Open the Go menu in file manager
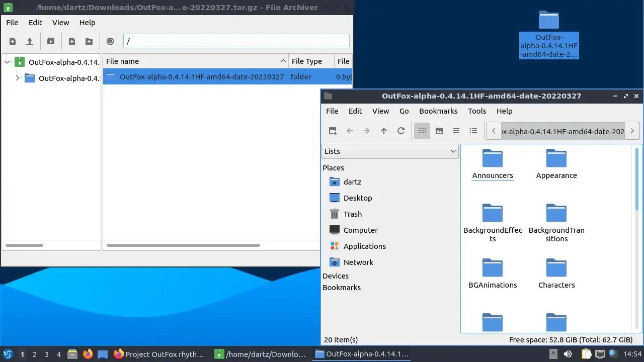 [404, 111]
